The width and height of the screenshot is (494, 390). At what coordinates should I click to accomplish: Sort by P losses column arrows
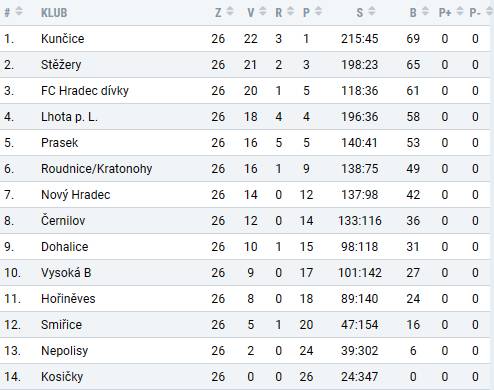(318, 11)
